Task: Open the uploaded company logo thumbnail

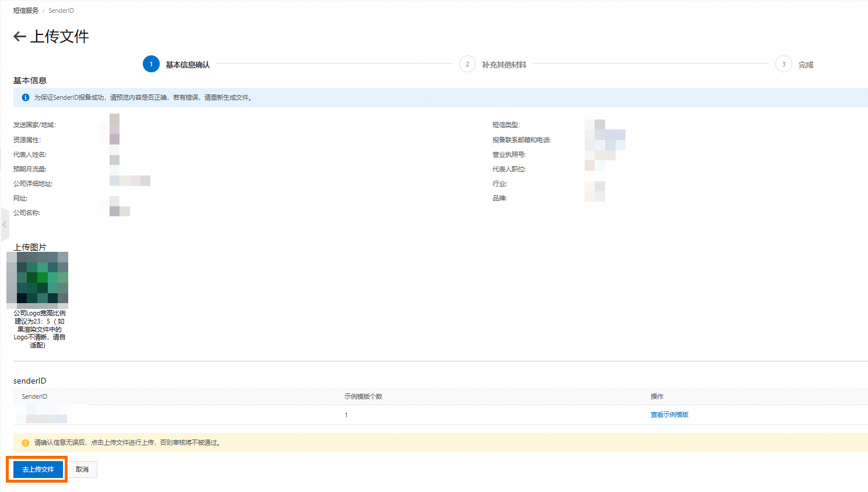Action: [x=37, y=280]
